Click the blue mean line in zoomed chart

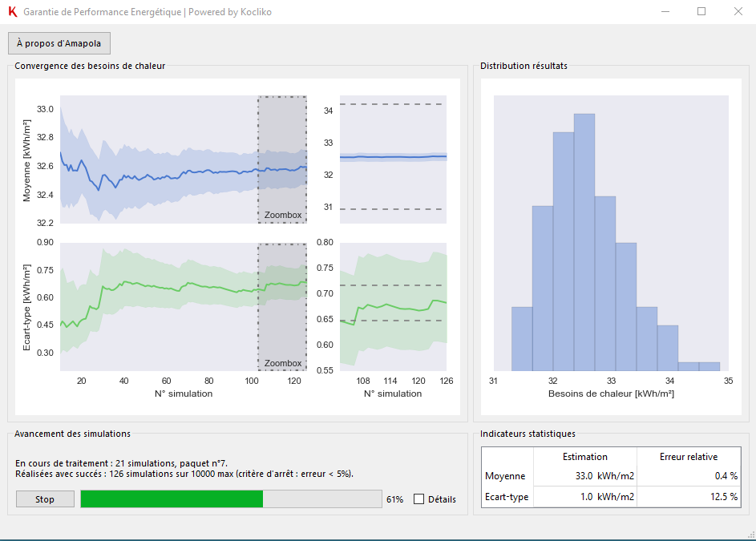pyautogui.click(x=393, y=157)
